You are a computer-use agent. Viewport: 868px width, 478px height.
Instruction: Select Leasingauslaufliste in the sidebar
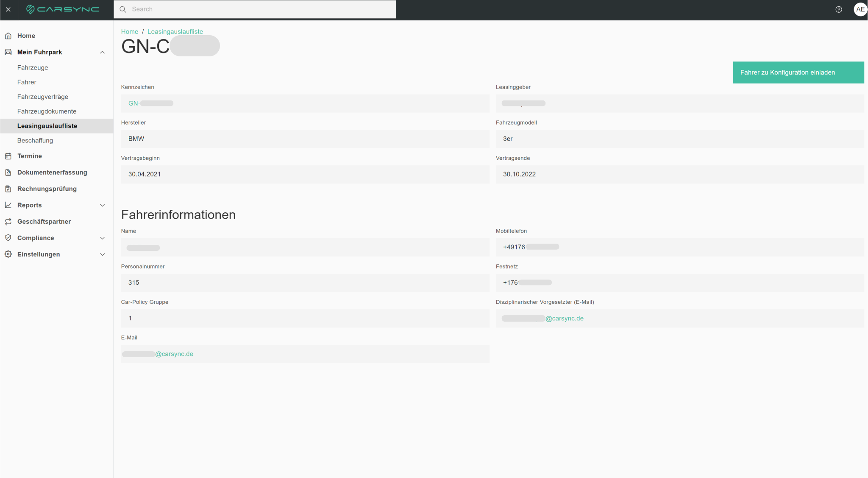(57, 126)
